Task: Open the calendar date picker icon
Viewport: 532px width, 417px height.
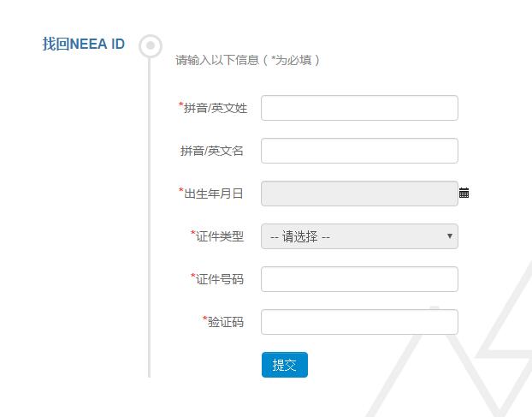Action: pos(464,194)
